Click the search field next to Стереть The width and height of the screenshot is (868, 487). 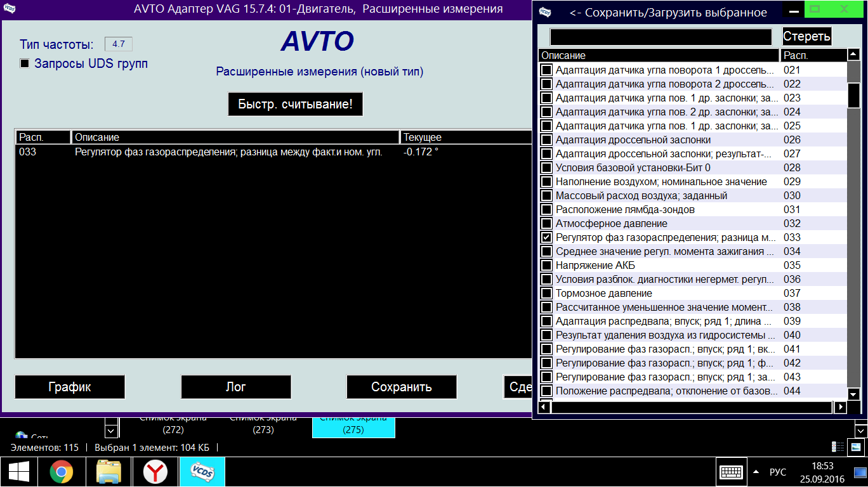661,37
